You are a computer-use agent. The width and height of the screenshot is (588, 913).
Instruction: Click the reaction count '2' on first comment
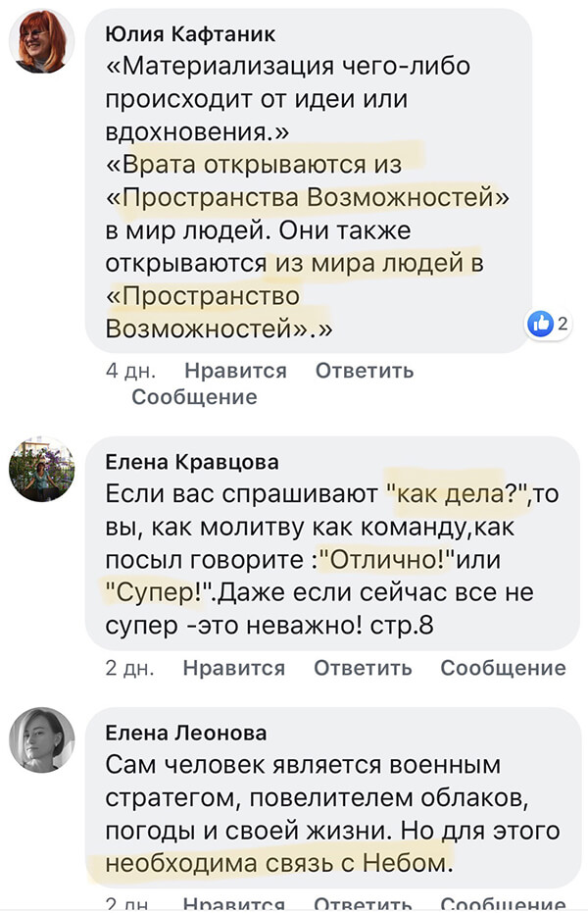(x=563, y=325)
